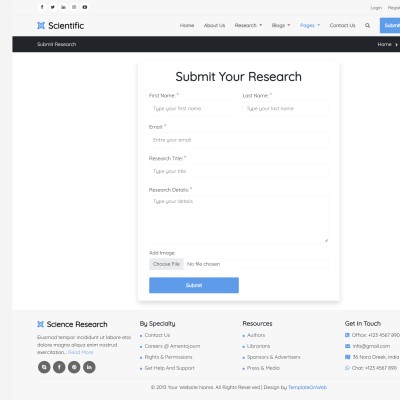This screenshot has width=400, height=400.
Task: Expand the Research dropdown menu
Action: 248,25
